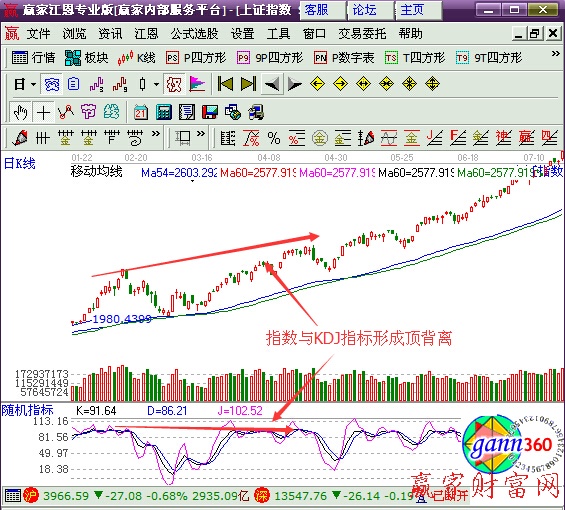Viewport: 565px width, 510px height.
Task: Click the floppy disk save icon
Action: (x=210, y=112)
